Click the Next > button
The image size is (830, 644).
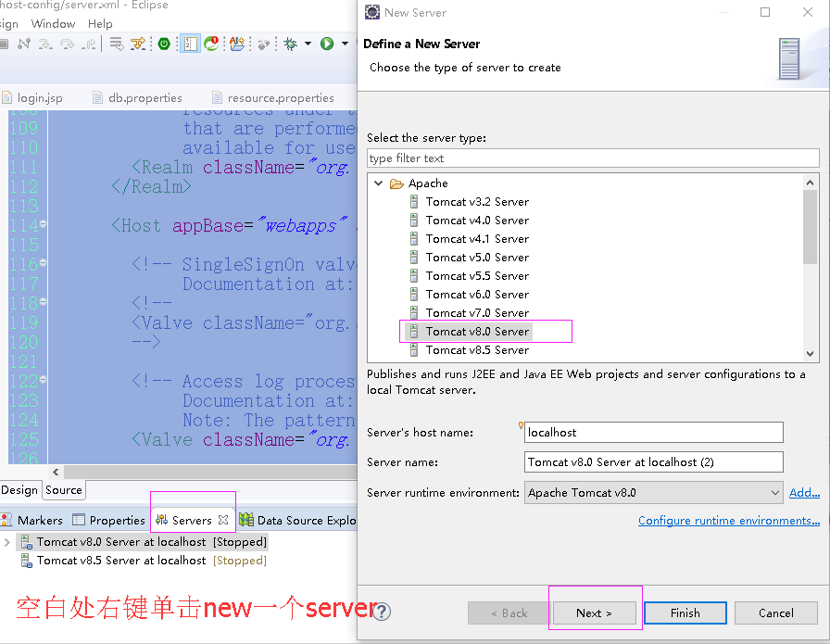click(x=594, y=612)
